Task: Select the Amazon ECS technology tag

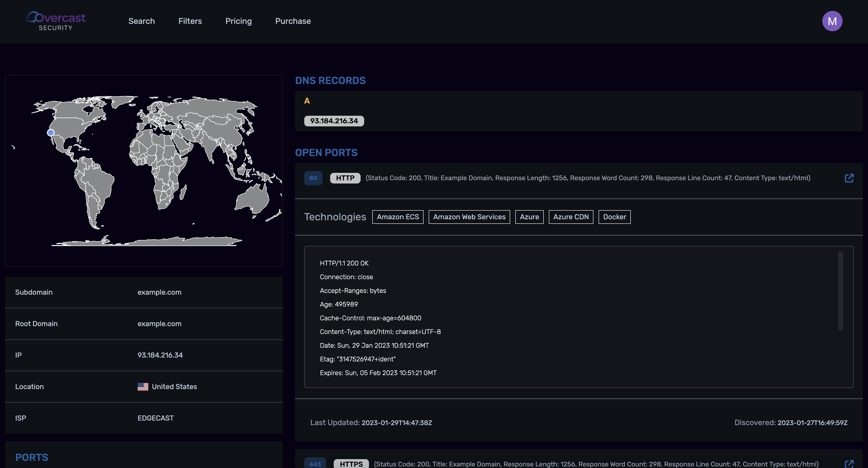Action: (x=398, y=217)
